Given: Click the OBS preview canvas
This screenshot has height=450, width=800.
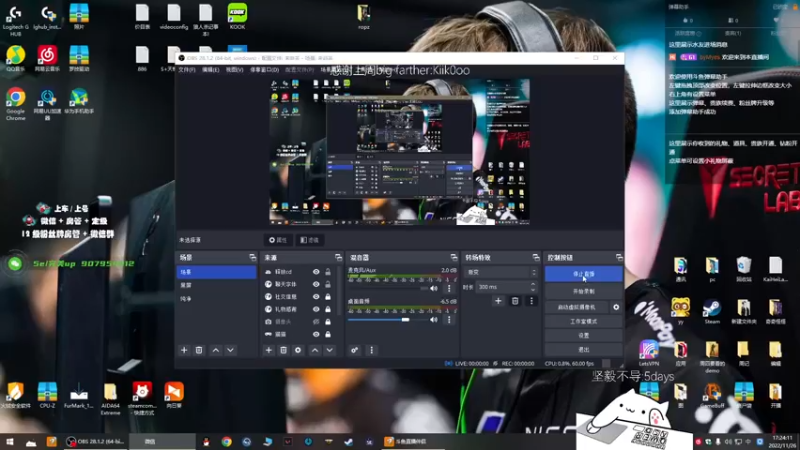Looking at the screenshot, I should [399, 152].
